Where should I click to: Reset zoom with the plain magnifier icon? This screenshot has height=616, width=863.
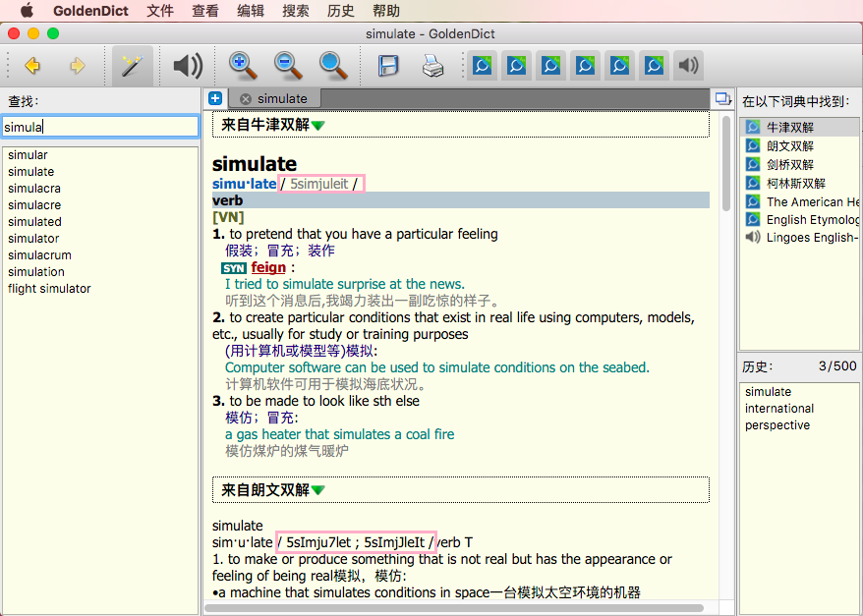[333, 66]
